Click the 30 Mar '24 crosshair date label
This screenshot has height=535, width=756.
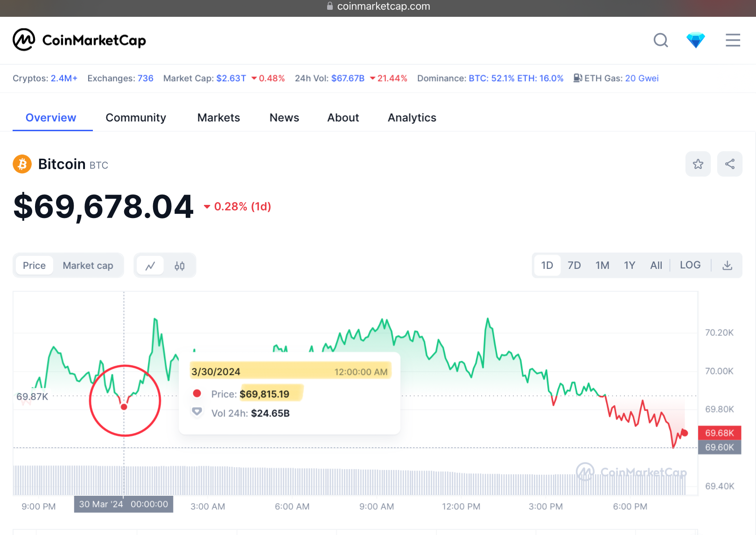click(x=124, y=504)
